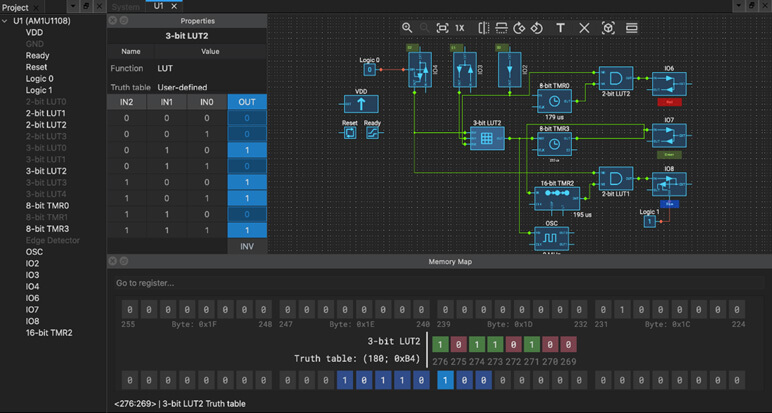Click the red color label under IO6
772x413 pixels.
coord(668,101)
